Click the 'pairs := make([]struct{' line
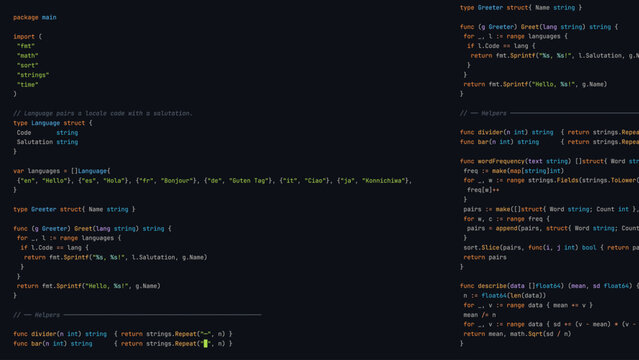The image size is (639, 360). pos(551,209)
